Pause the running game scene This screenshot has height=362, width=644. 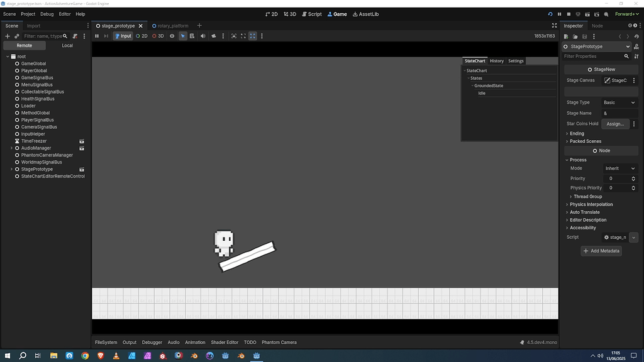(x=96, y=36)
